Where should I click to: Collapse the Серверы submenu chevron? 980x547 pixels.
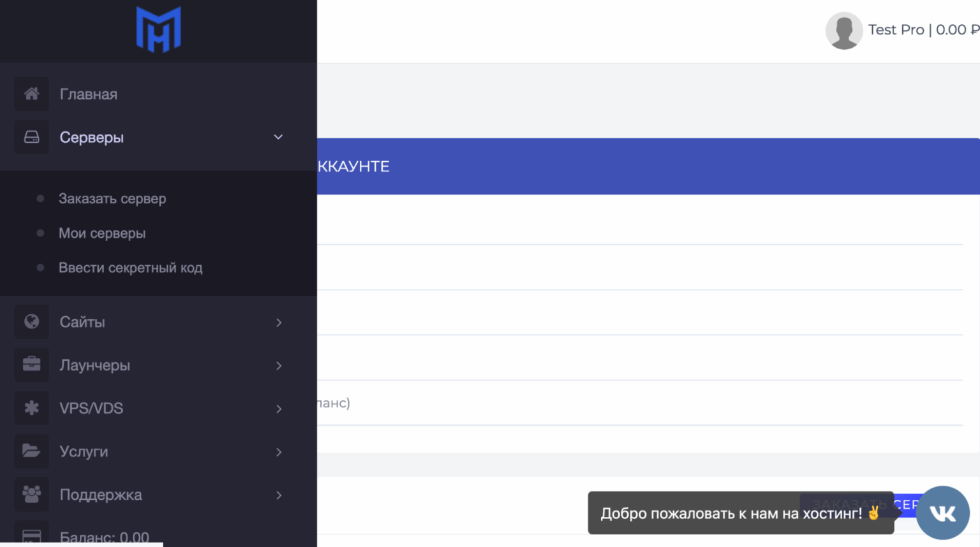(x=278, y=136)
